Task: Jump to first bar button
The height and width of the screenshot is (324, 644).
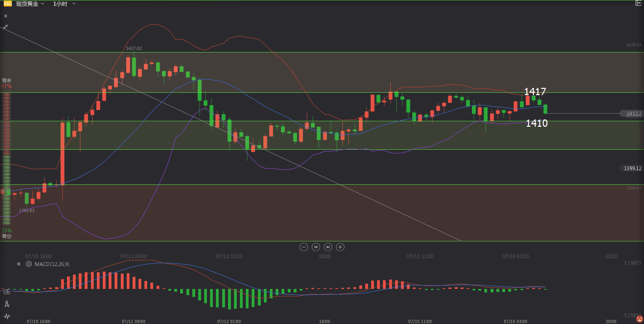Action: [x=316, y=247]
